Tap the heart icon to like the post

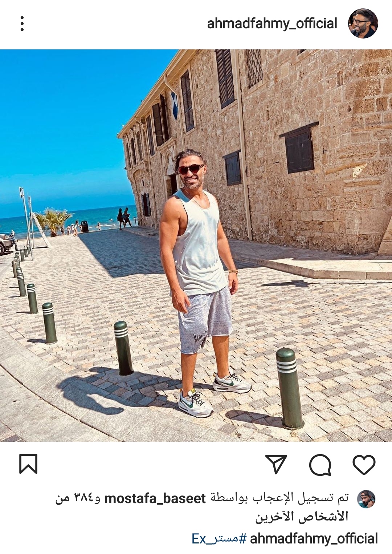tap(364, 464)
